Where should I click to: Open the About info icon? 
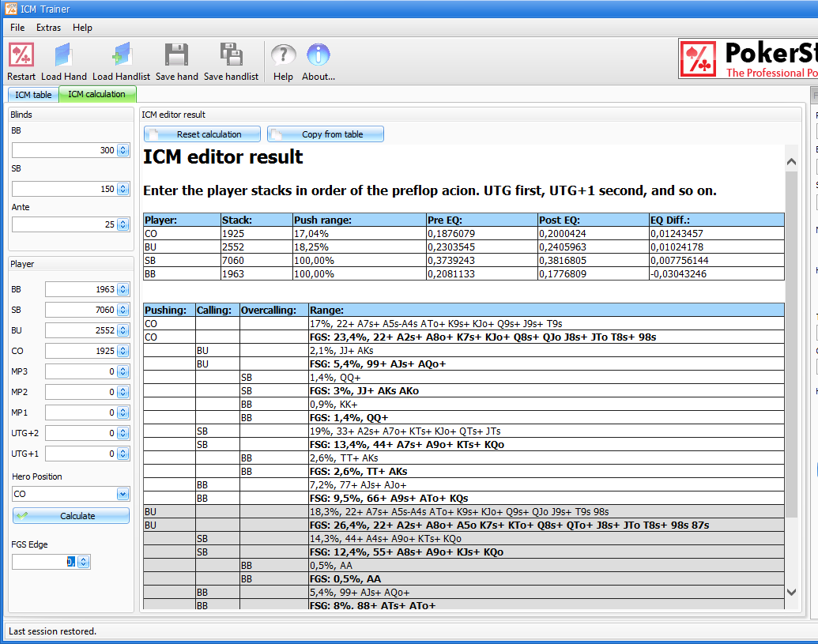pos(319,55)
